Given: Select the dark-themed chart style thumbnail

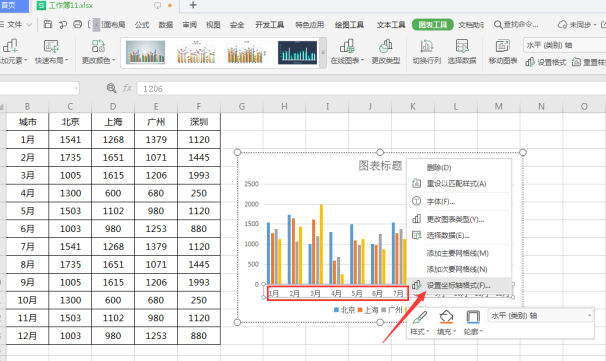Looking at the screenshot, I should click(297, 53).
